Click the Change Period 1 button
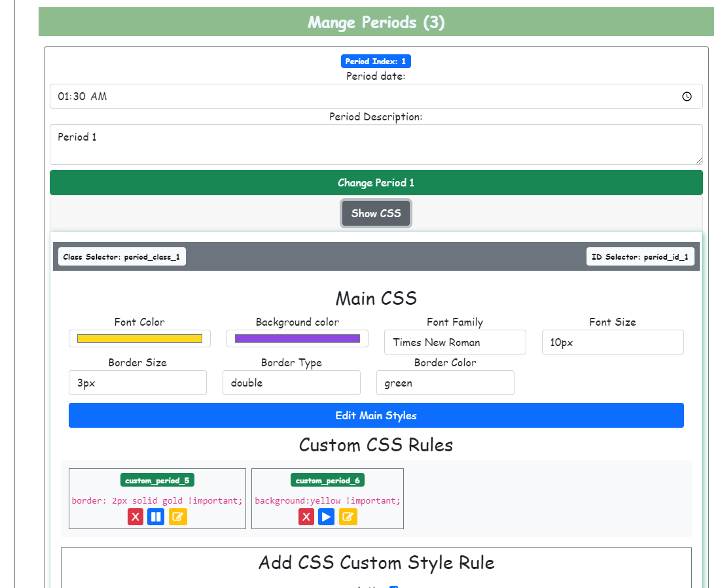 tap(376, 182)
